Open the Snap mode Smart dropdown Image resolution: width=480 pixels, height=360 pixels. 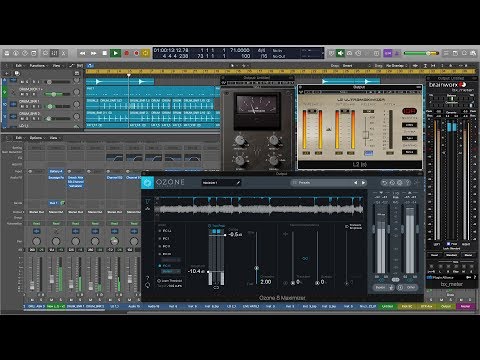[x=356, y=66]
